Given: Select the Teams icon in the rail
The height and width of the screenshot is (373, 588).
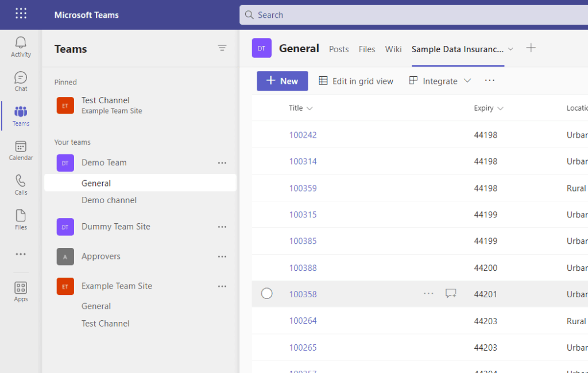Looking at the screenshot, I should pos(21,115).
